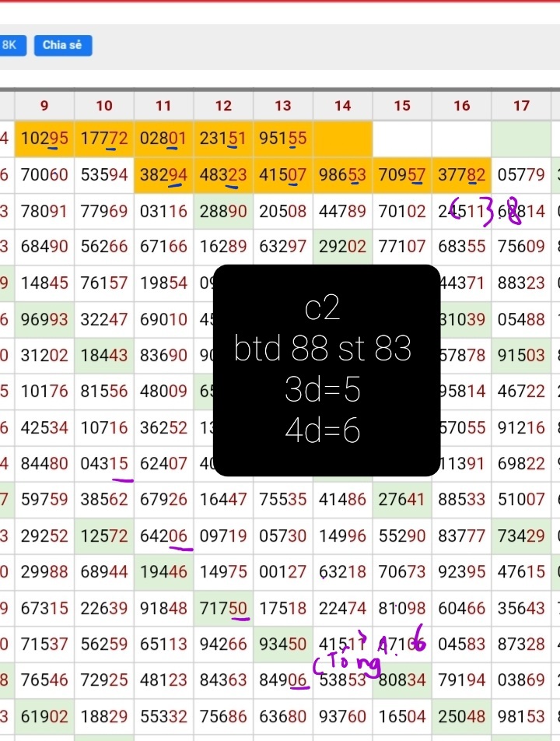The image size is (560, 741).
Task: Click cell 46722 in column 17
Action: (x=521, y=392)
